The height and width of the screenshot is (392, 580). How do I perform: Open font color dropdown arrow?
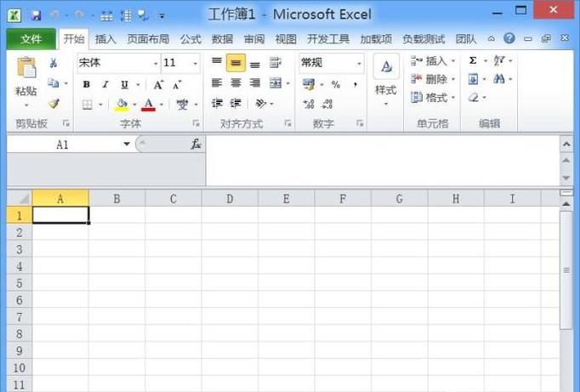pyautogui.click(x=162, y=105)
